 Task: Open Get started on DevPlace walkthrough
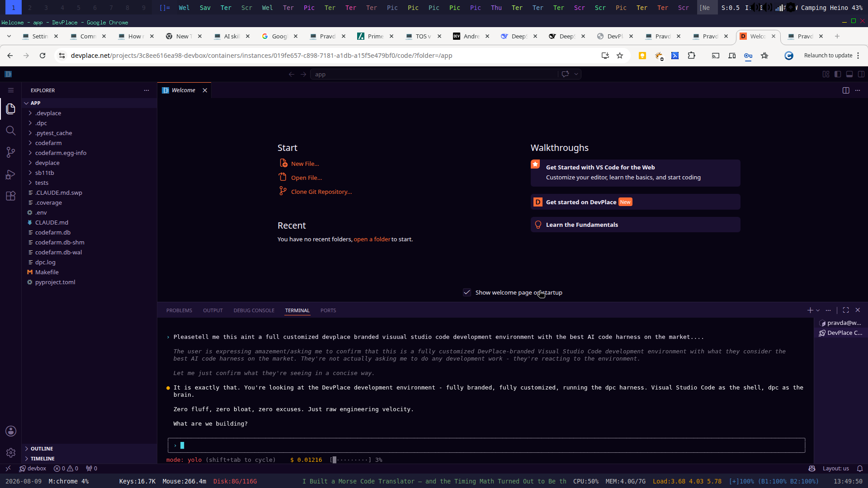pyautogui.click(x=635, y=202)
